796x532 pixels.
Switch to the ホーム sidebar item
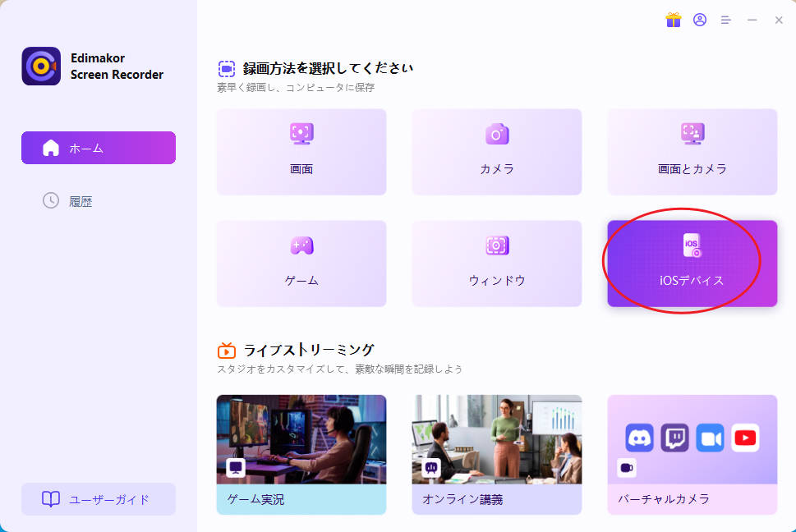click(98, 147)
